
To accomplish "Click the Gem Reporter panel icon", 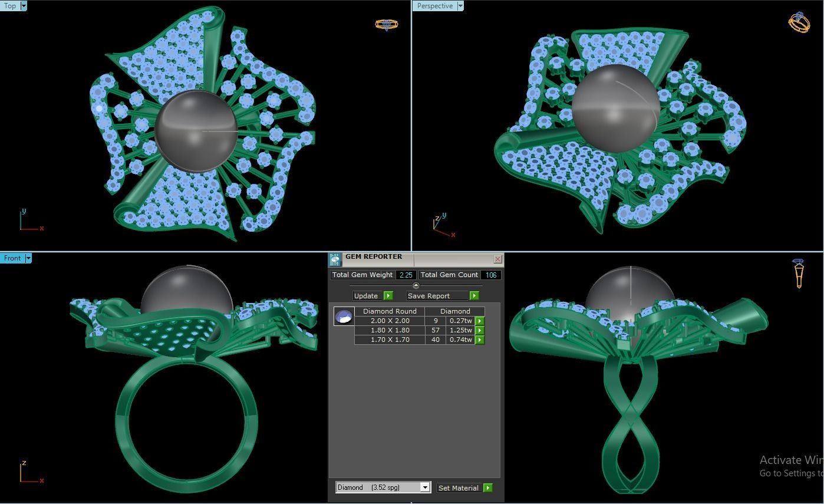I will click(x=335, y=259).
